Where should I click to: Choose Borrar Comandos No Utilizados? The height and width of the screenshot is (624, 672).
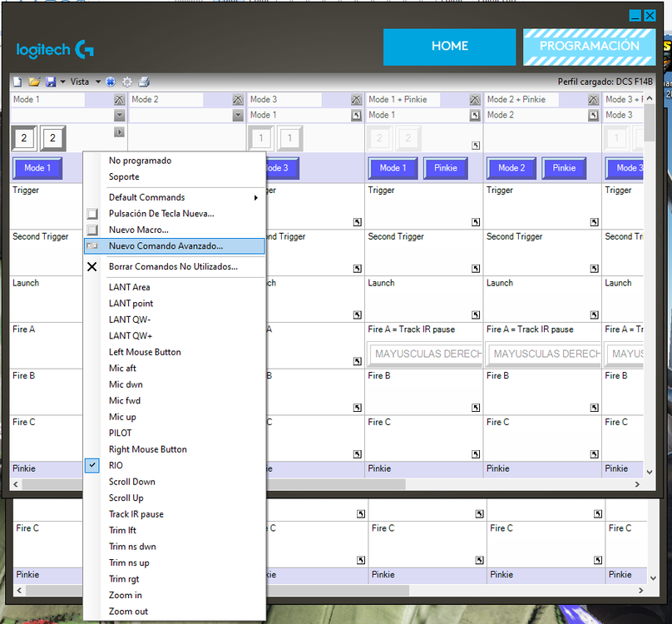pyautogui.click(x=175, y=267)
